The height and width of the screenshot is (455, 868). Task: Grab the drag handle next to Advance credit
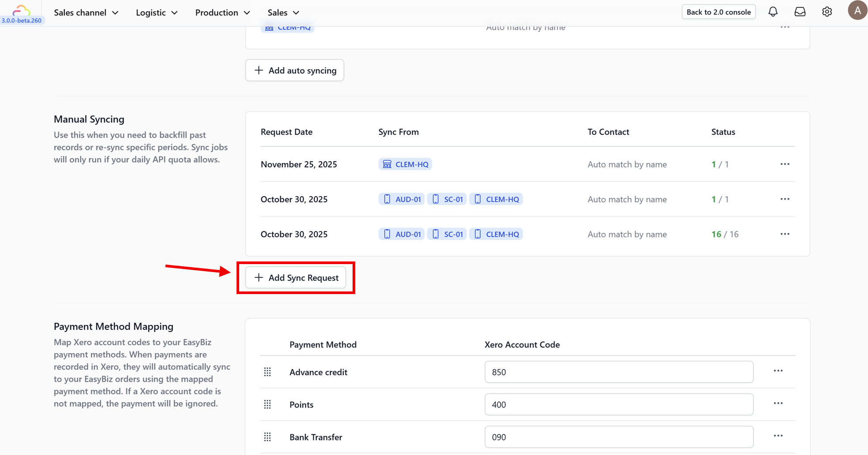[267, 372]
